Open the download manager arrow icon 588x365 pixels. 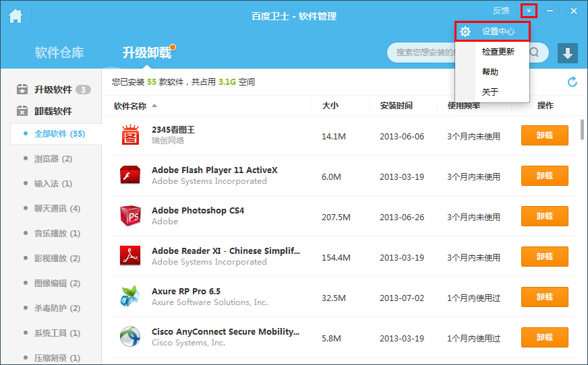click(567, 53)
